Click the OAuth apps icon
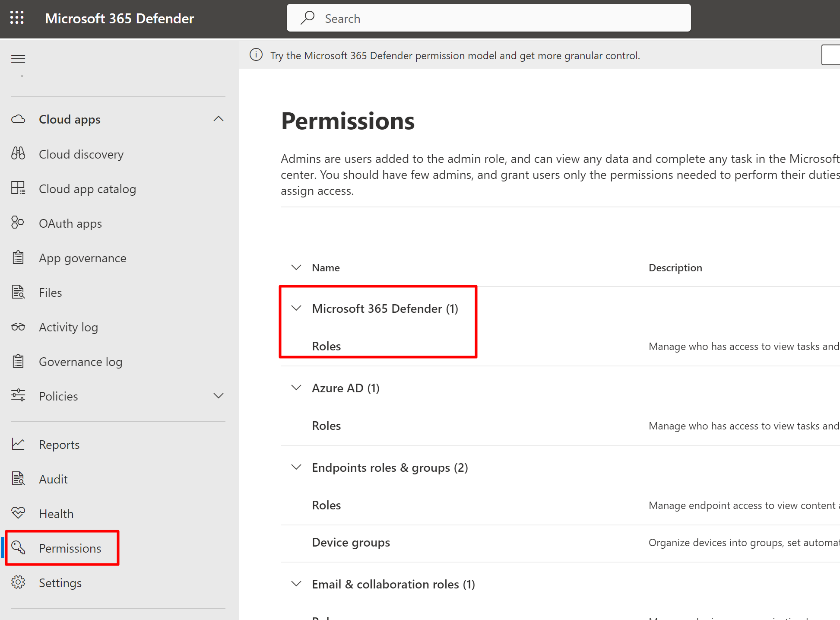Screen dimensions: 840x620 18,223
